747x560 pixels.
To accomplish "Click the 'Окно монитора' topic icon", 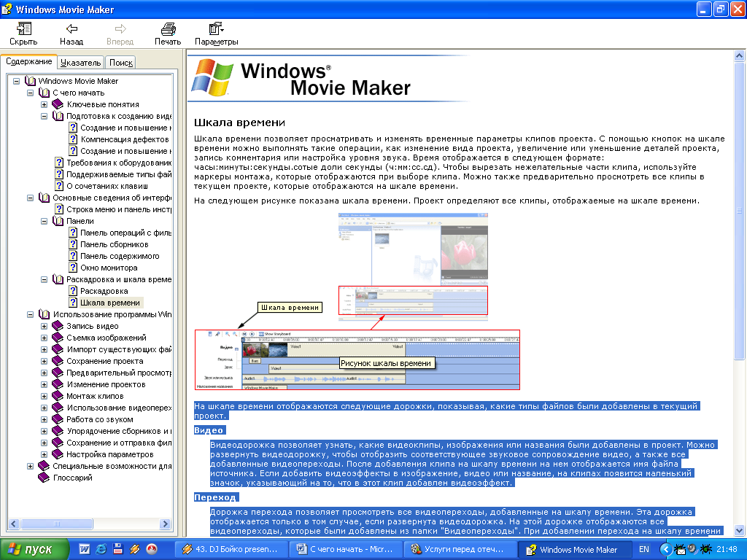I will [73, 268].
